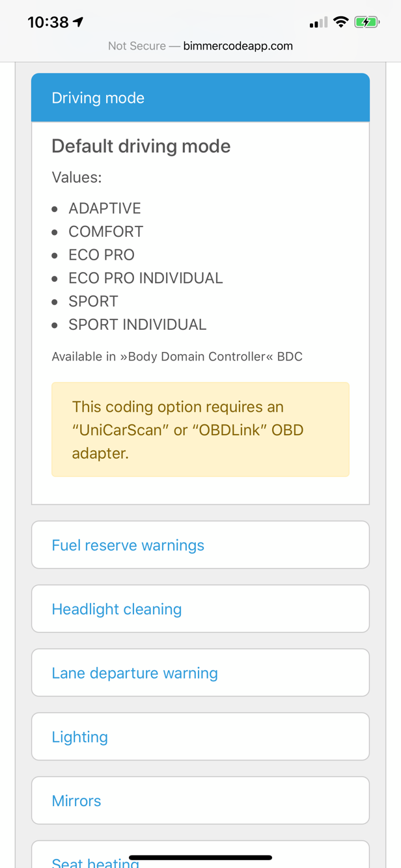Open the Lighting section
Screen dimensions: 401x868
click(200, 736)
